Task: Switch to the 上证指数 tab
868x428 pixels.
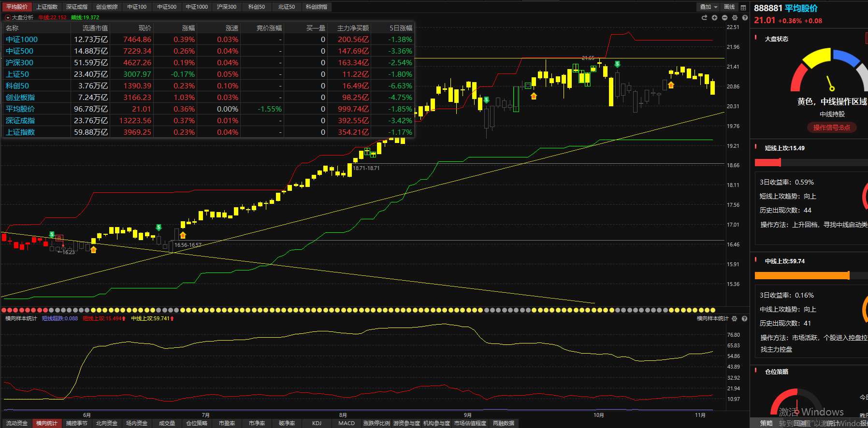Action: [47, 7]
